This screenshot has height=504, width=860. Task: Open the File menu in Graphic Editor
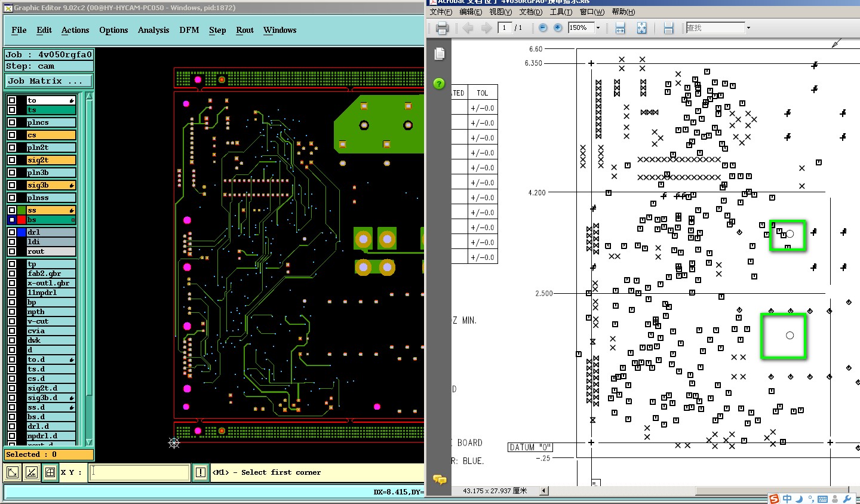pyautogui.click(x=19, y=30)
